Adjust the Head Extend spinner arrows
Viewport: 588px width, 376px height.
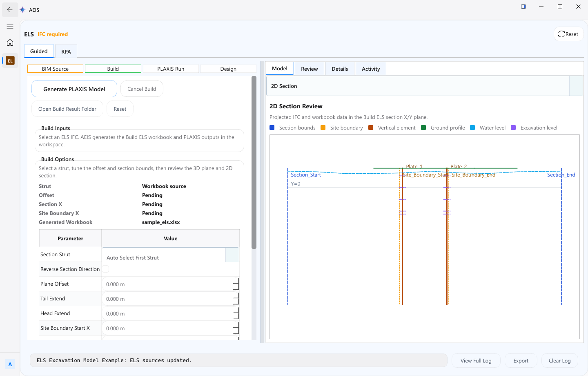click(x=236, y=313)
